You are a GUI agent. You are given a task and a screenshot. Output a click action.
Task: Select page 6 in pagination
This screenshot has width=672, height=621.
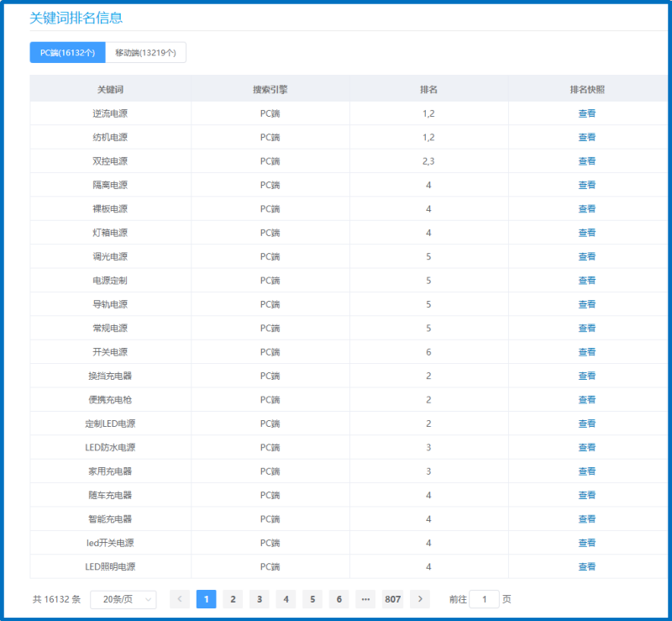pos(339,599)
